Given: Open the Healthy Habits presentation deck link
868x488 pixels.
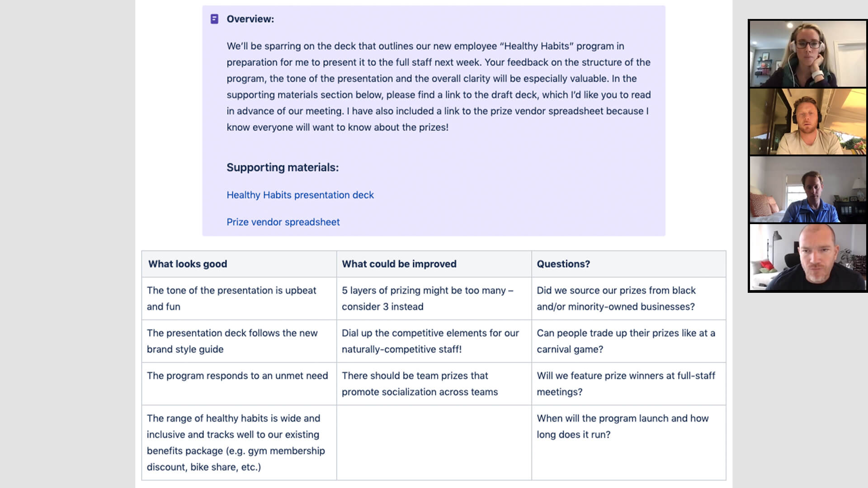Looking at the screenshot, I should point(300,194).
